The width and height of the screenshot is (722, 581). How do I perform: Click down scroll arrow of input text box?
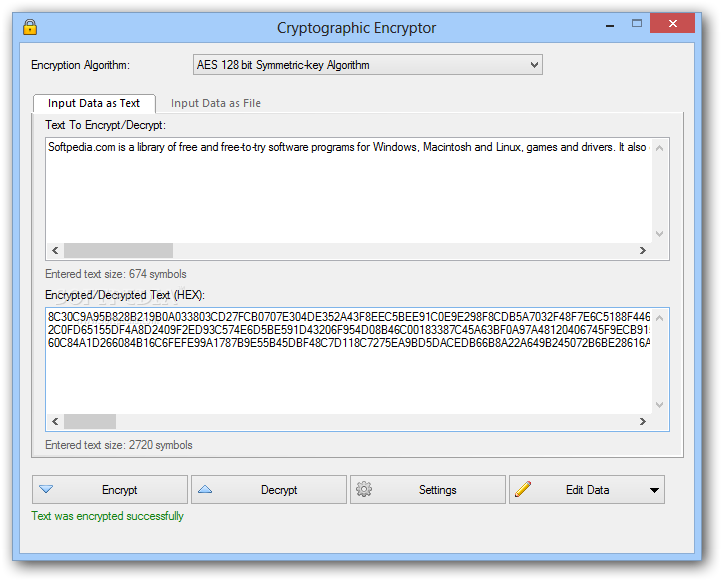[659, 233]
